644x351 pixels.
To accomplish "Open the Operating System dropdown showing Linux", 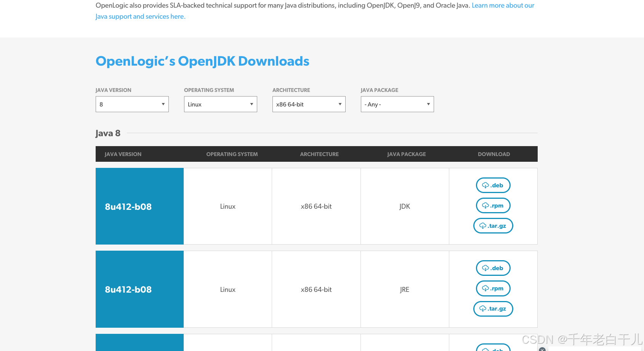I will [x=220, y=104].
